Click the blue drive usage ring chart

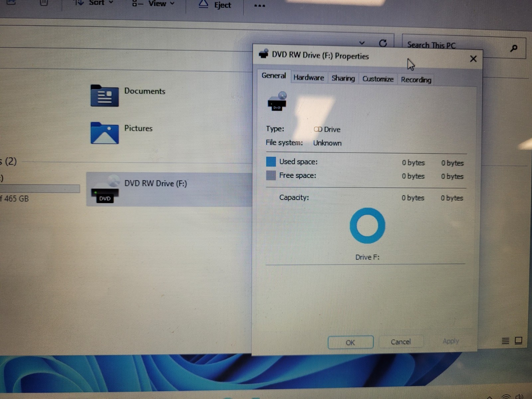tap(367, 226)
